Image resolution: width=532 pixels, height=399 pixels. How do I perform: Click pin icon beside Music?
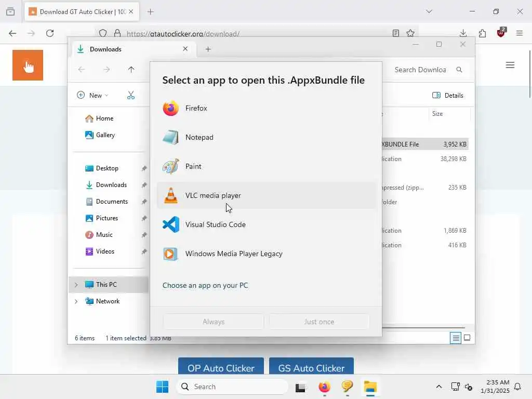(x=144, y=235)
